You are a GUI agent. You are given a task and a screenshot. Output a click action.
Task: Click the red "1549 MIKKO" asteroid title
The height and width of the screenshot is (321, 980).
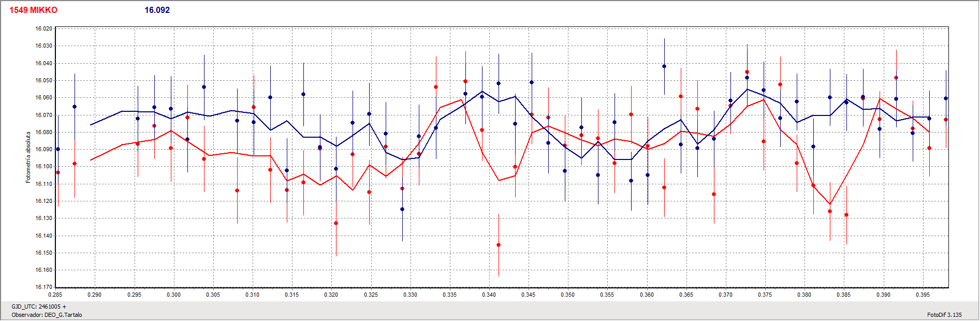33,10
